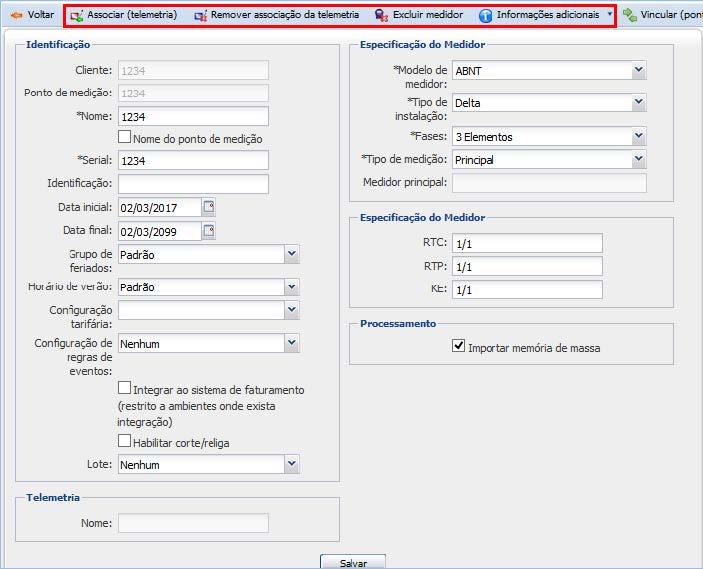Open Informações adicionais dropdown arrow
This screenshot has height=569, width=703.
coord(610,15)
